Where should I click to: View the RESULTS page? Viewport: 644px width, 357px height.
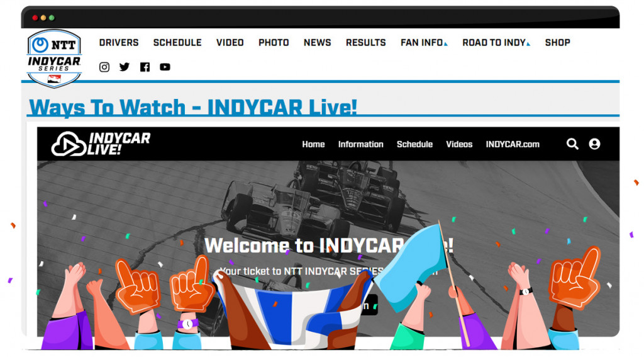pyautogui.click(x=365, y=43)
